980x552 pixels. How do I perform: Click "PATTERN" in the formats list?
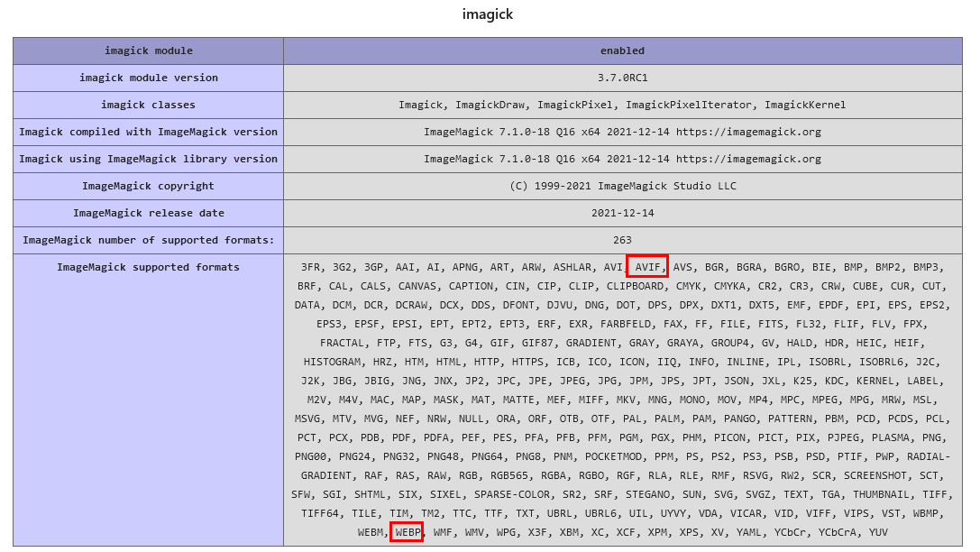click(790, 419)
